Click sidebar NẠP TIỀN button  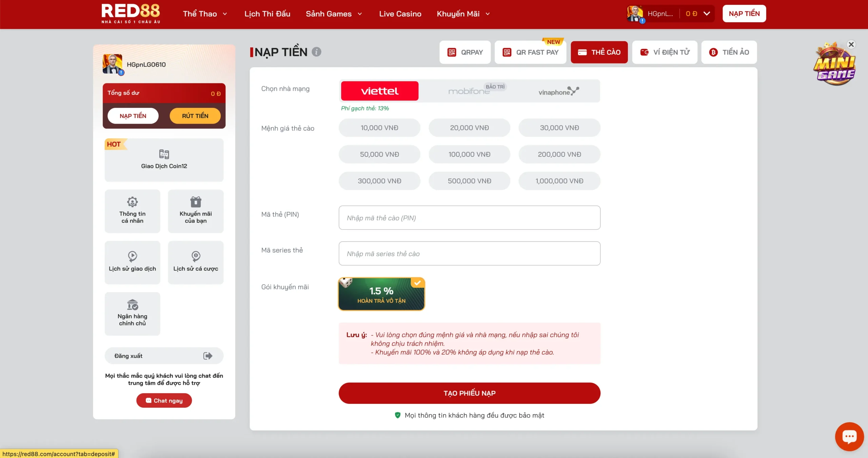[133, 116]
